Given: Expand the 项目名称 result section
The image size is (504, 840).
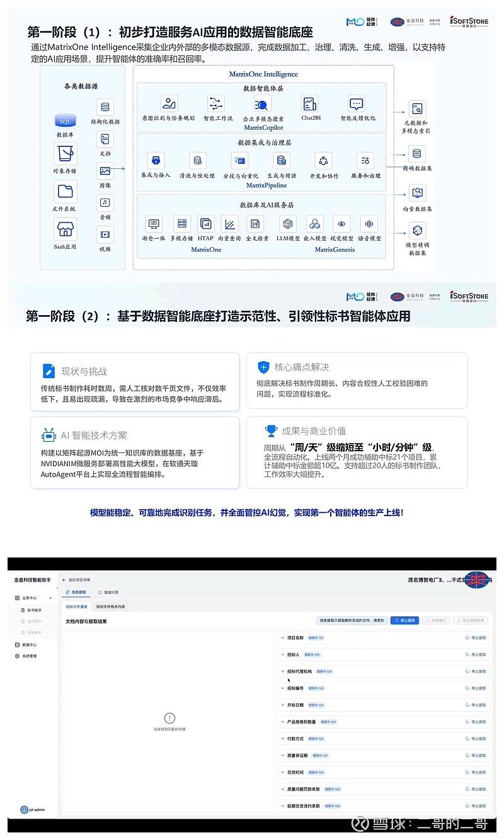Looking at the screenshot, I should coord(282,637).
